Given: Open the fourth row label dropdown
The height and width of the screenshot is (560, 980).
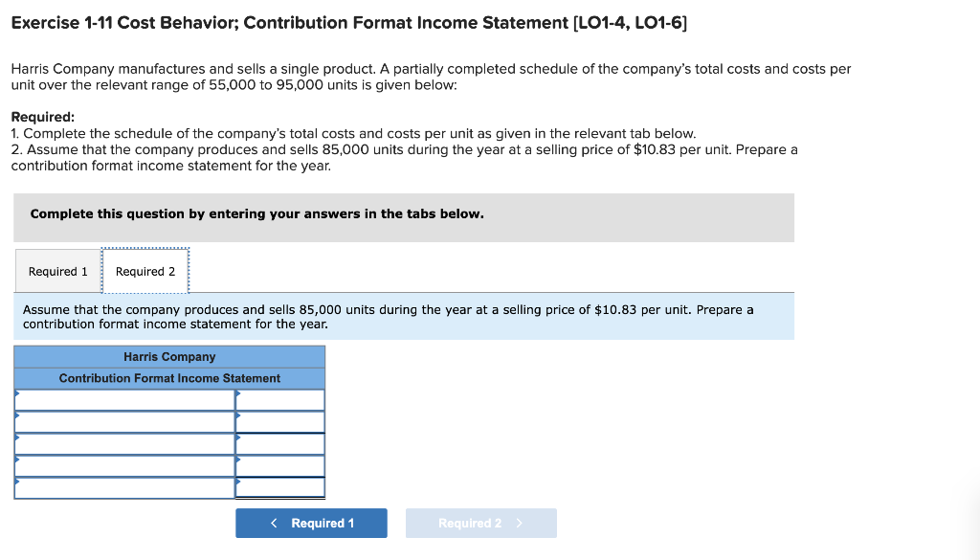Looking at the screenshot, I should pyautogui.click(x=124, y=465).
